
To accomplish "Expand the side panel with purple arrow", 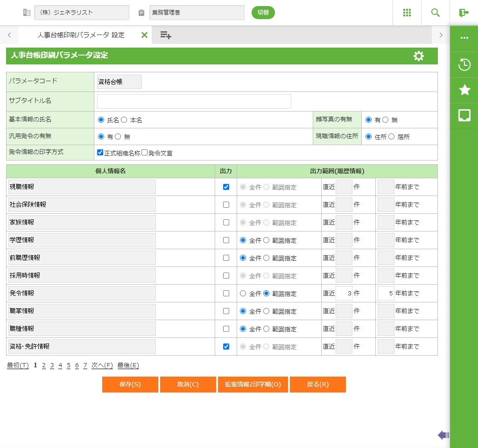I will point(443,435).
